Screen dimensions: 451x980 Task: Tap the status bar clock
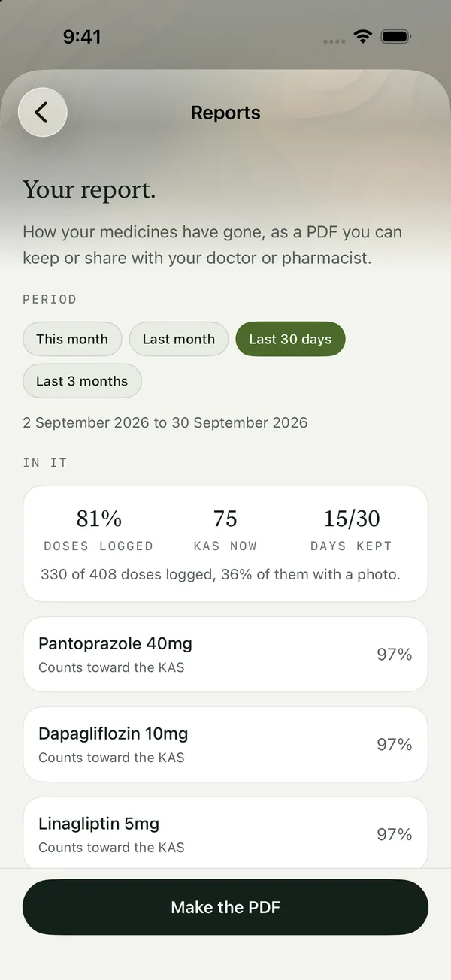[x=83, y=37]
